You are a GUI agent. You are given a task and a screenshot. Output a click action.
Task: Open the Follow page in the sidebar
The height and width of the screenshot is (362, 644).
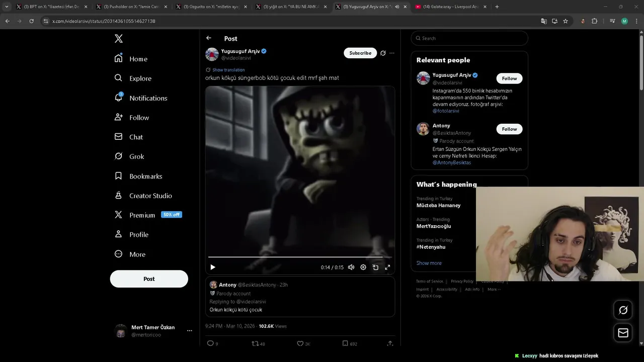(132, 118)
